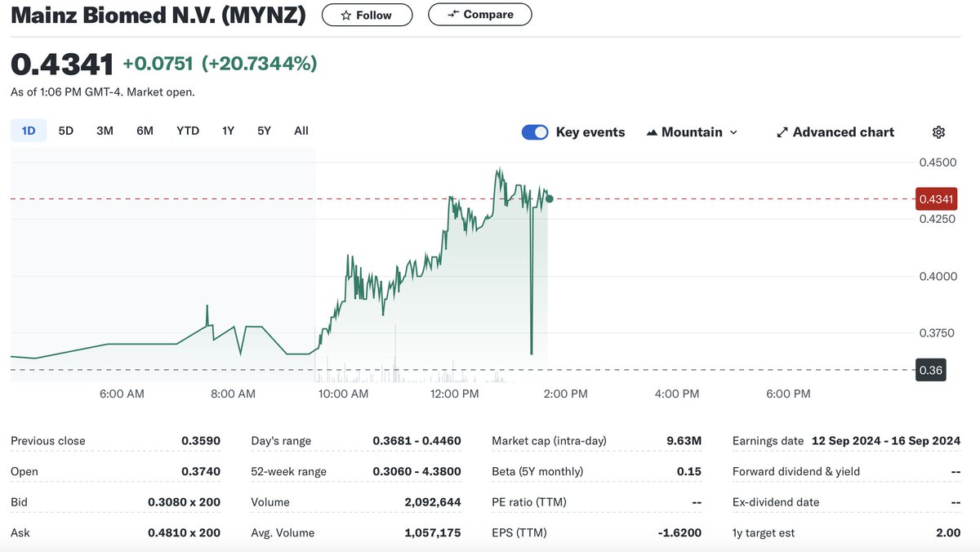The width and height of the screenshot is (980, 552).
Task: Click the Earnings date 12 Sep 2024 - 16 Sep 2024
Action: 886,441
